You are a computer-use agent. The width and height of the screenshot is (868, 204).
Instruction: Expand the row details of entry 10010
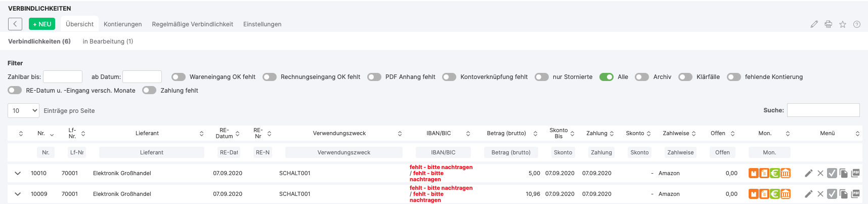18,173
